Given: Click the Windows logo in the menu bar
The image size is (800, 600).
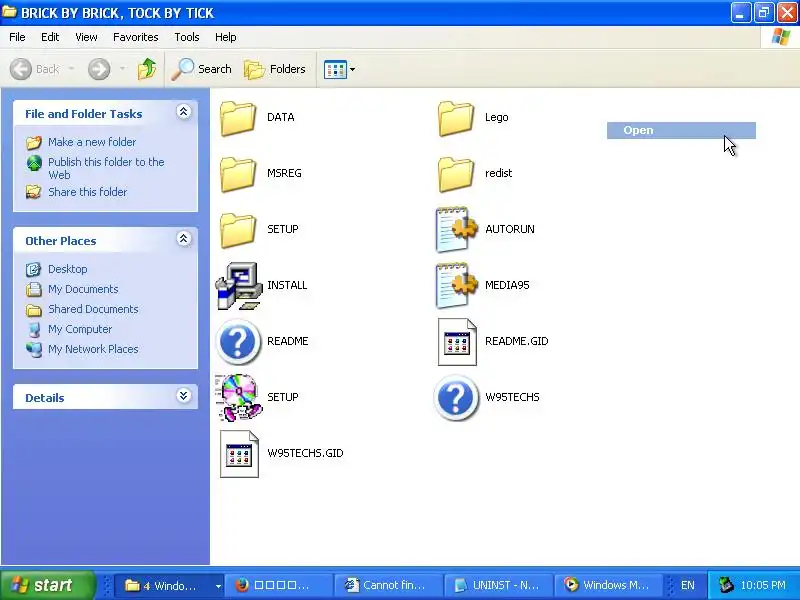Looking at the screenshot, I should point(780,37).
